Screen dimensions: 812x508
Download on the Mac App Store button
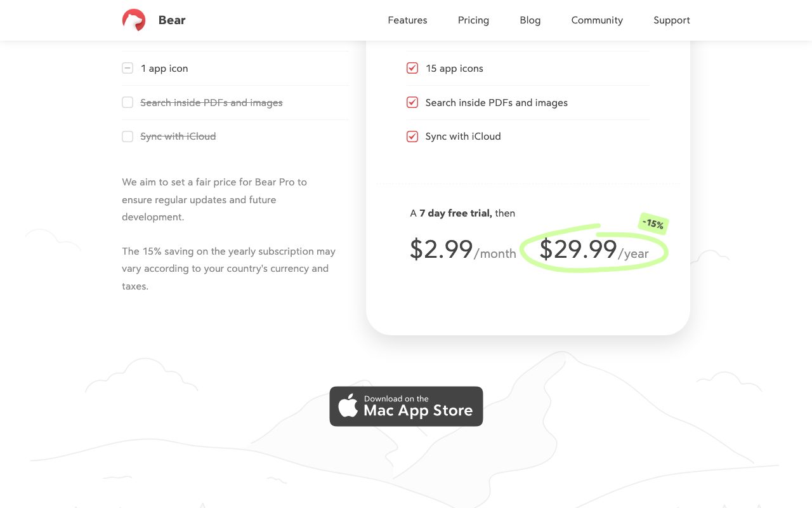coord(406,406)
